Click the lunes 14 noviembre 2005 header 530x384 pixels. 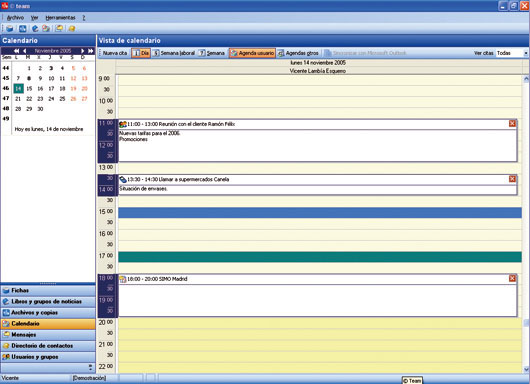318,63
